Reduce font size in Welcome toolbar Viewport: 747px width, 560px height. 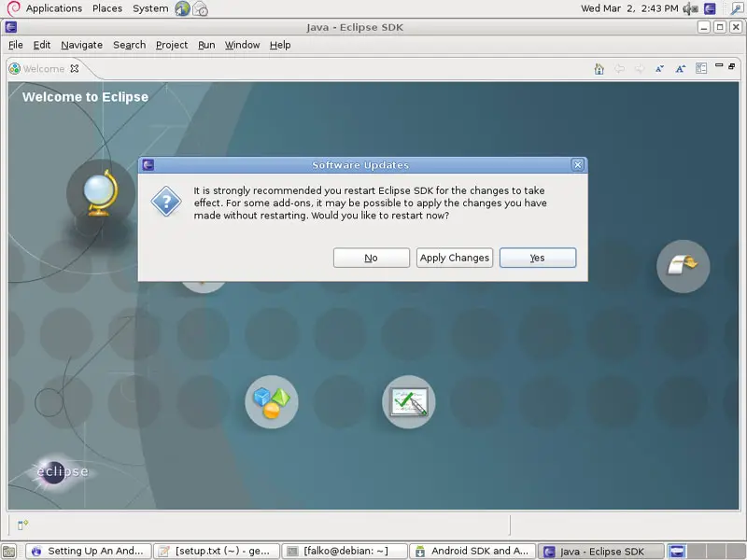pyautogui.click(x=660, y=69)
